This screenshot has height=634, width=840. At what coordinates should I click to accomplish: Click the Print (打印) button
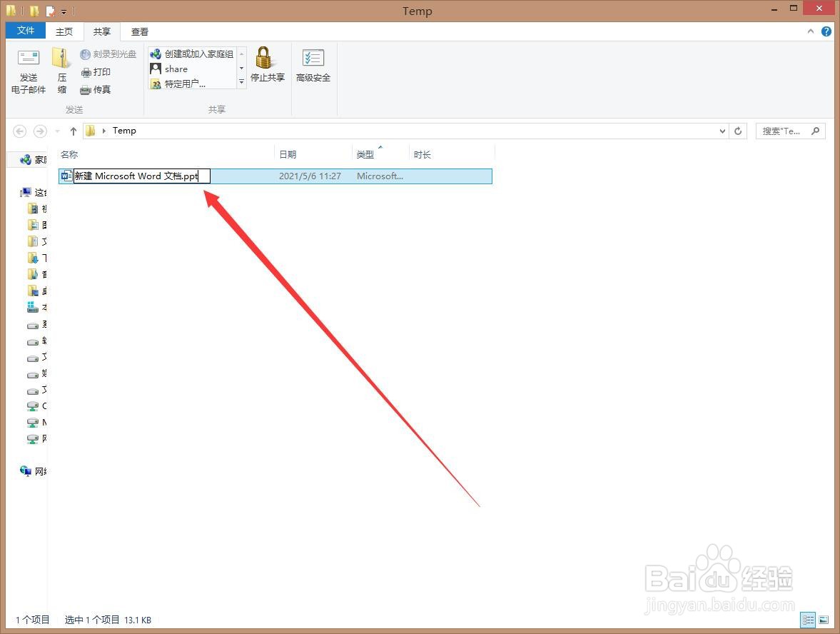pyautogui.click(x=96, y=72)
